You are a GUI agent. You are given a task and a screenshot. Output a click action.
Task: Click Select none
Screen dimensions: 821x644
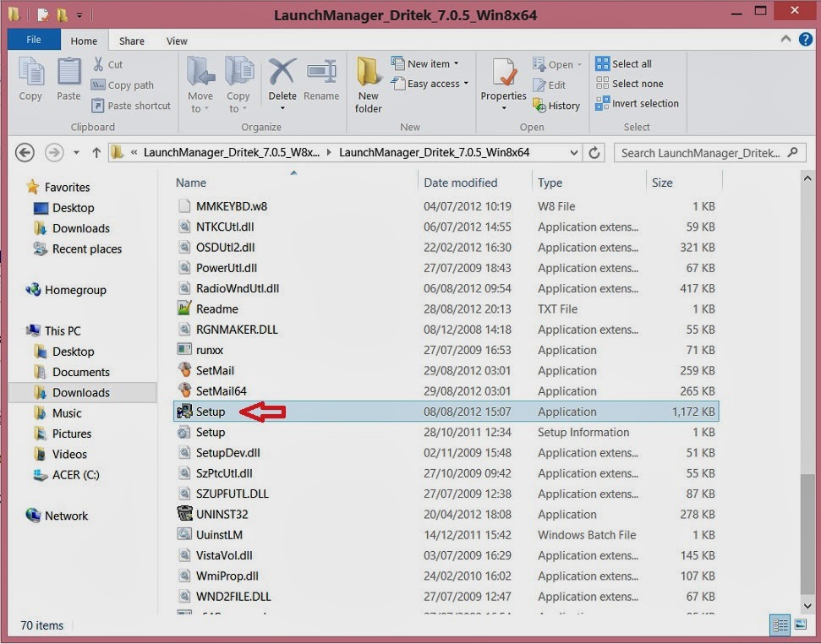629,84
